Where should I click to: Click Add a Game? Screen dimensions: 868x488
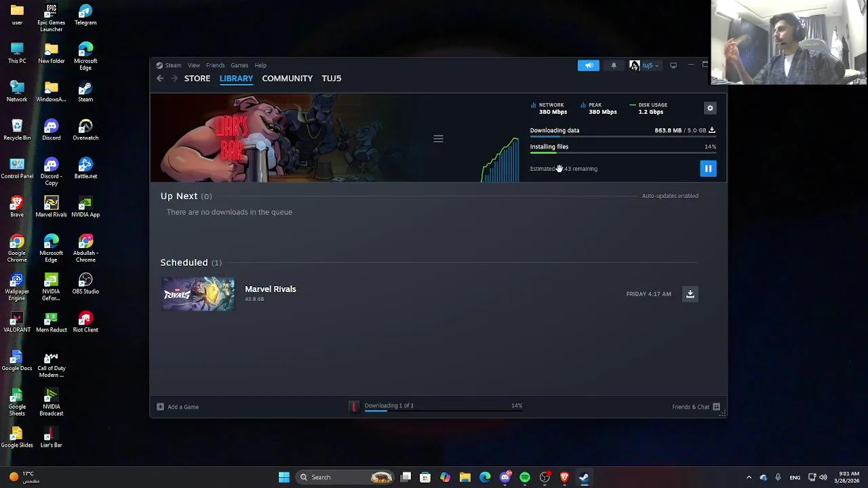click(178, 407)
